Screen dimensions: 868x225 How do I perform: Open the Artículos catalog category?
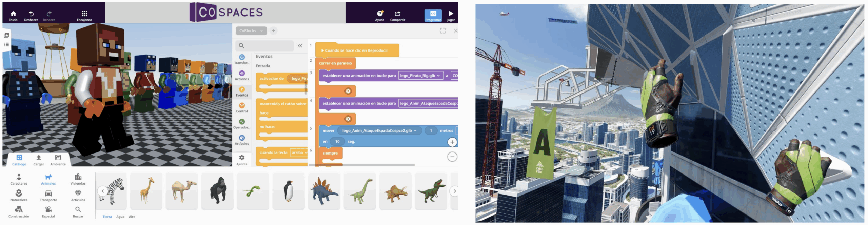(78, 196)
